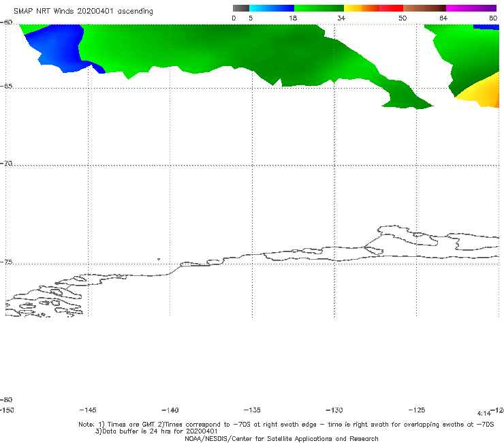Click the longitude label '-130'
Viewport: 504px width, 443px height.
[x=334, y=410]
